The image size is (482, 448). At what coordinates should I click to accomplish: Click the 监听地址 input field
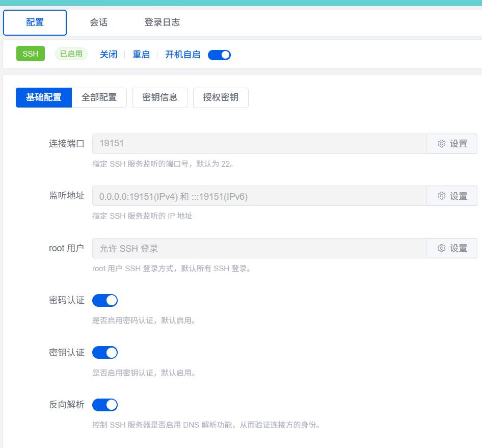[259, 196]
